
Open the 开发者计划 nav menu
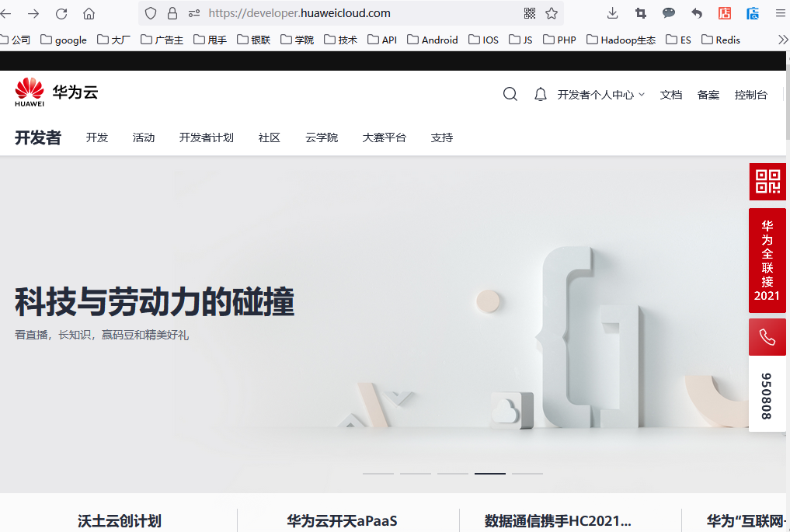(x=207, y=137)
